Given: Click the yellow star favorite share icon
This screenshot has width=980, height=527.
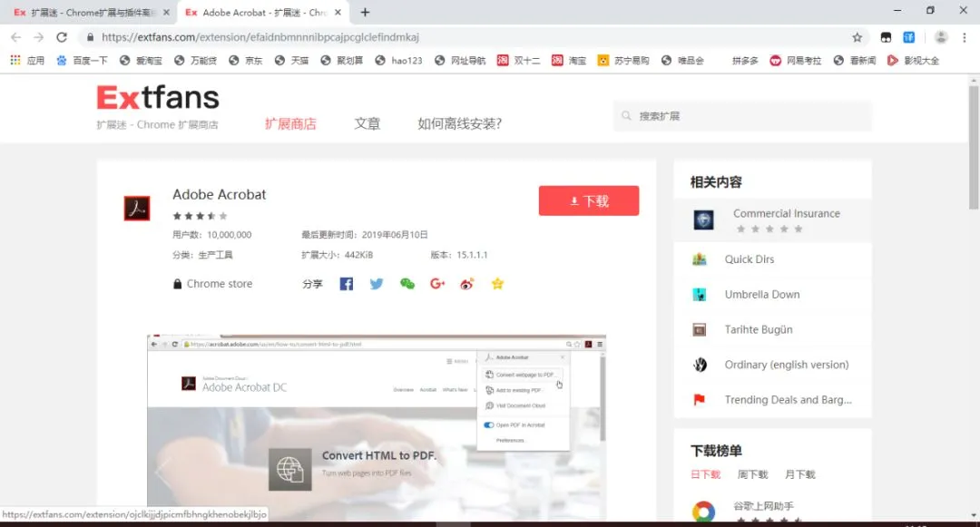Looking at the screenshot, I should pos(497,284).
